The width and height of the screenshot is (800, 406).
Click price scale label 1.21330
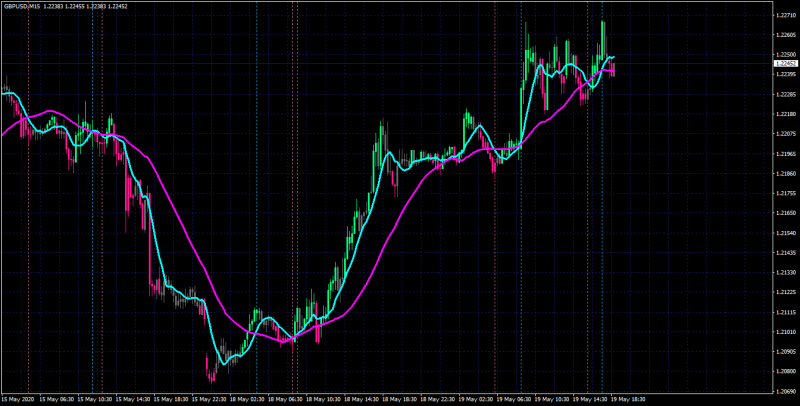point(785,273)
